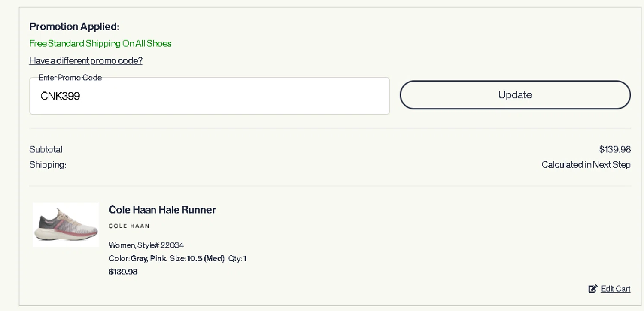
Task: Click the Update promo code button
Action: 515,95
